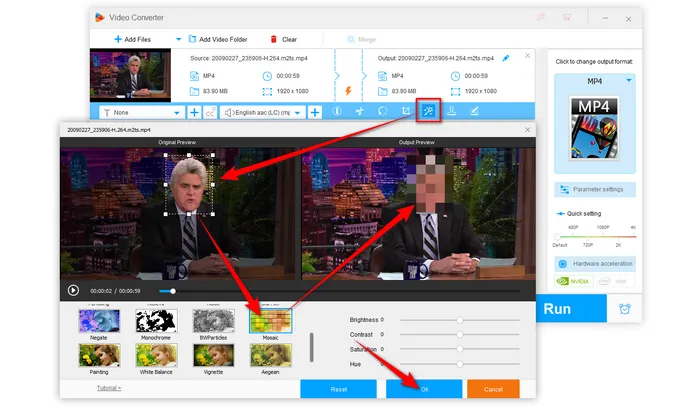Image resolution: width=700 pixels, height=407 pixels.
Task: Open the Watermark stamp tool
Action: pos(451,111)
